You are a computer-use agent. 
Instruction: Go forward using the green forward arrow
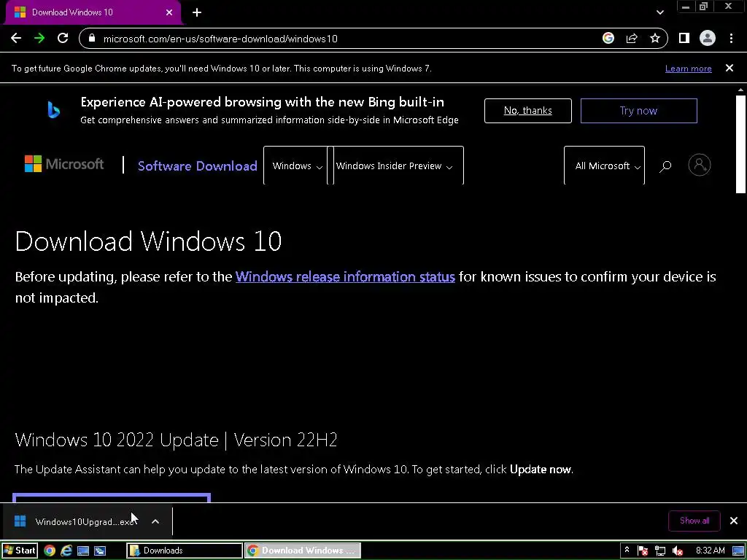click(x=39, y=39)
